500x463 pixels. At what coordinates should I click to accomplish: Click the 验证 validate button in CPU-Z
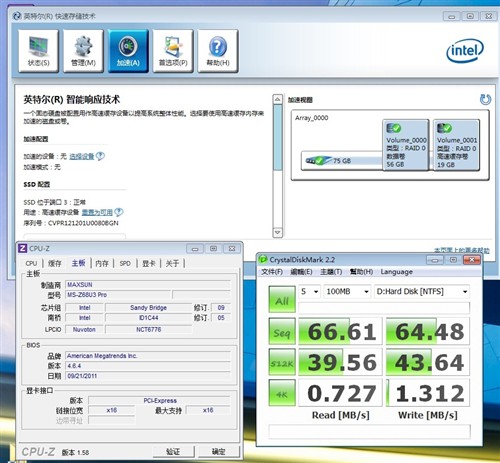click(173, 452)
